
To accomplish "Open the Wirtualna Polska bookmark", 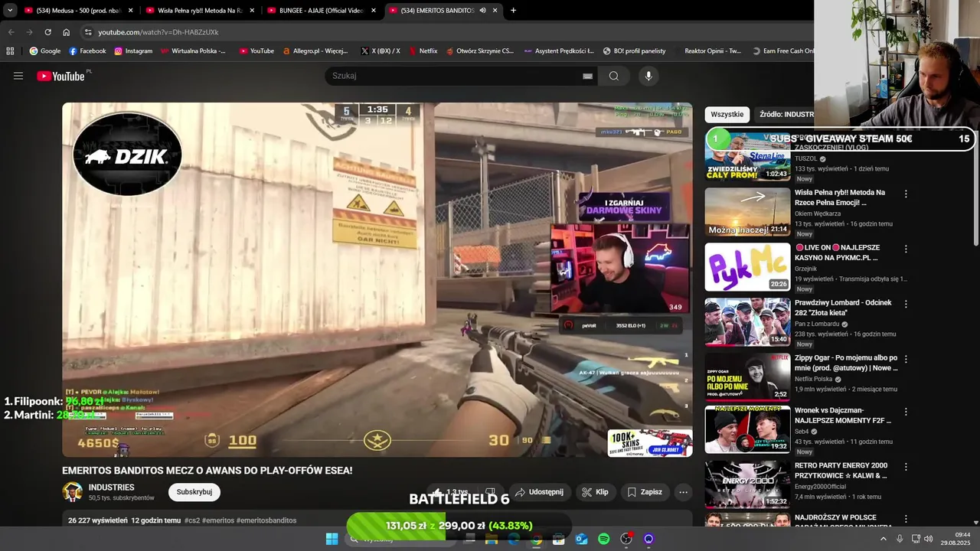I will point(192,51).
